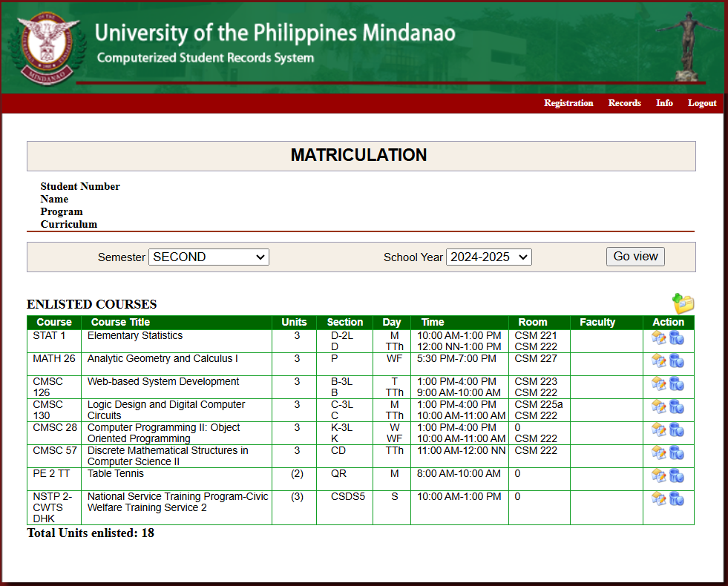Viewport: 728px width, 586px height.
Task: Click the delete icon for CMSC 57
Action: pyautogui.click(x=677, y=452)
